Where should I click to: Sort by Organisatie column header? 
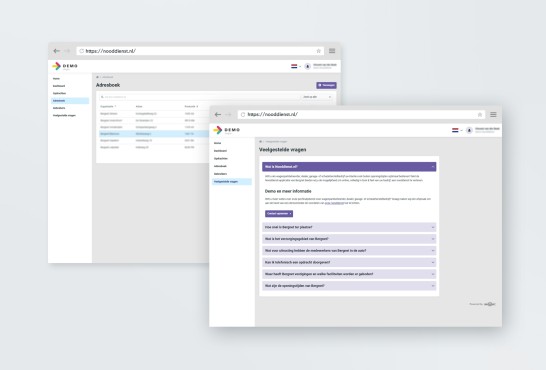(108, 107)
